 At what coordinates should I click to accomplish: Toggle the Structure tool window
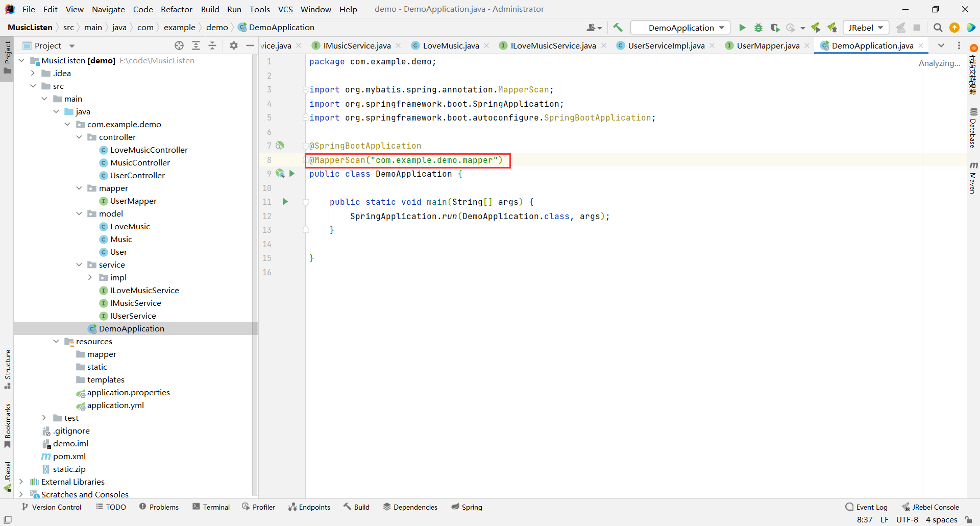pyautogui.click(x=7, y=369)
